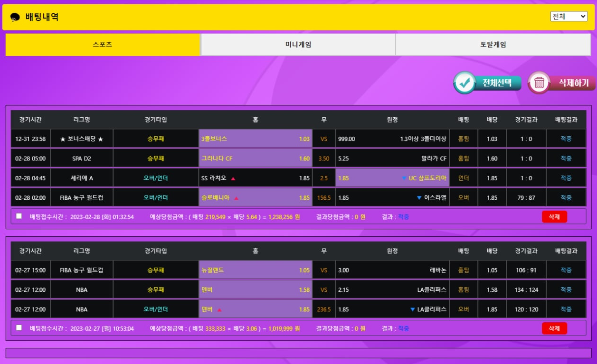
Task: Click the red up arrow beside SS 라치오
Action: (233, 178)
